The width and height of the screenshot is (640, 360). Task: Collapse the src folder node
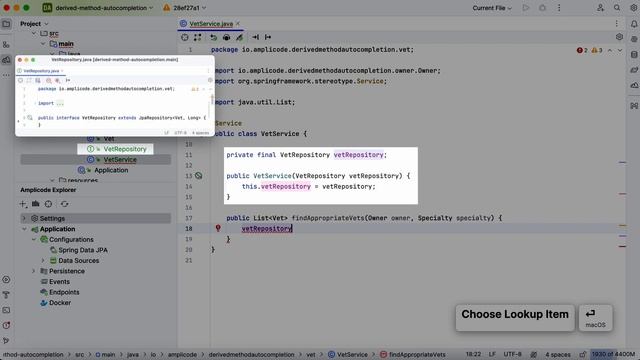coord(34,33)
